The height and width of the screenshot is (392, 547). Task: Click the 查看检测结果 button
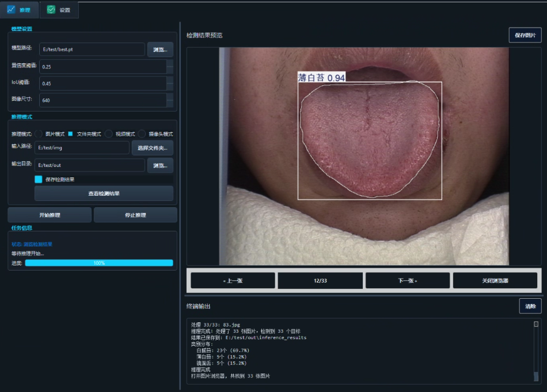click(104, 193)
